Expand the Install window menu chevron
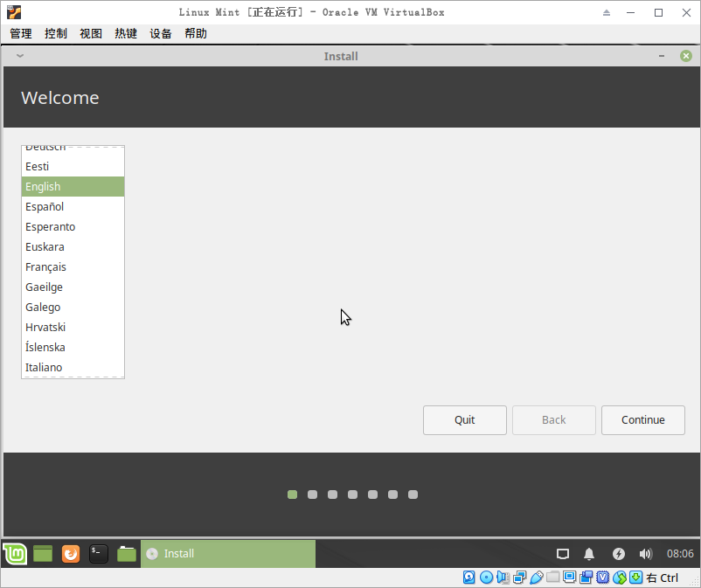The width and height of the screenshot is (701, 588). click(20, 56)
